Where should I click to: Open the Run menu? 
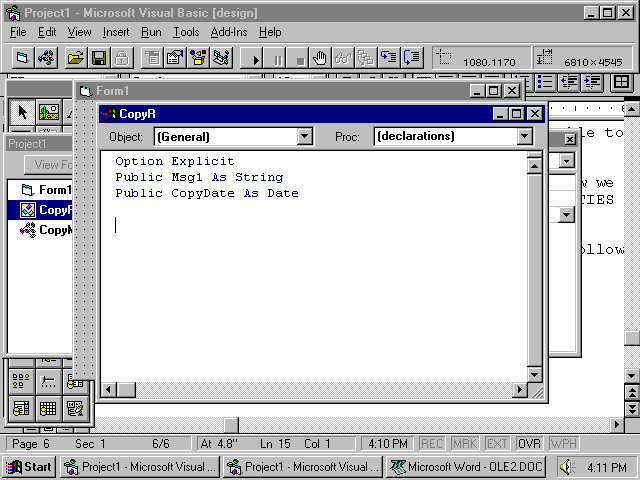[x=151, y=32]
